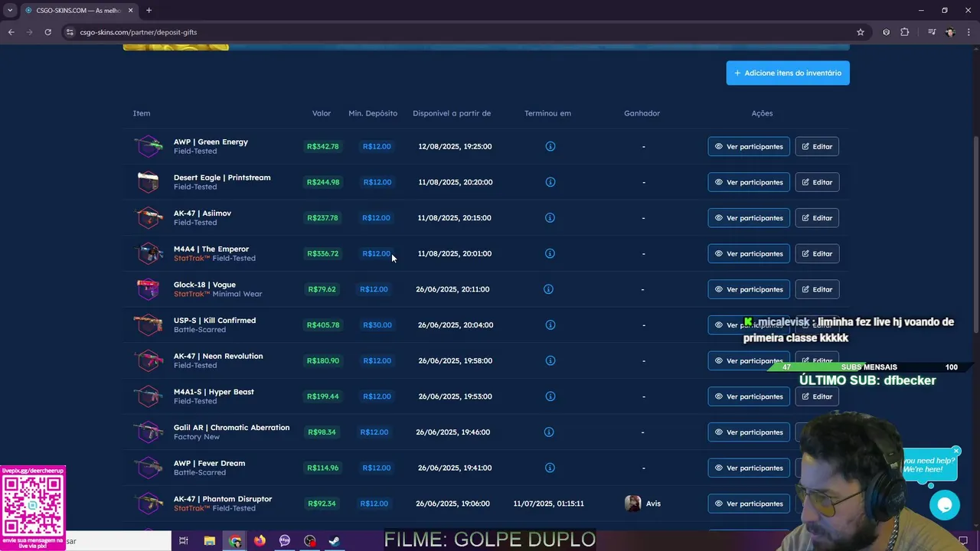This screenshot has width=980, height=551.
Task: Open Firefox from the taskbar
Action: coord(260,540)
